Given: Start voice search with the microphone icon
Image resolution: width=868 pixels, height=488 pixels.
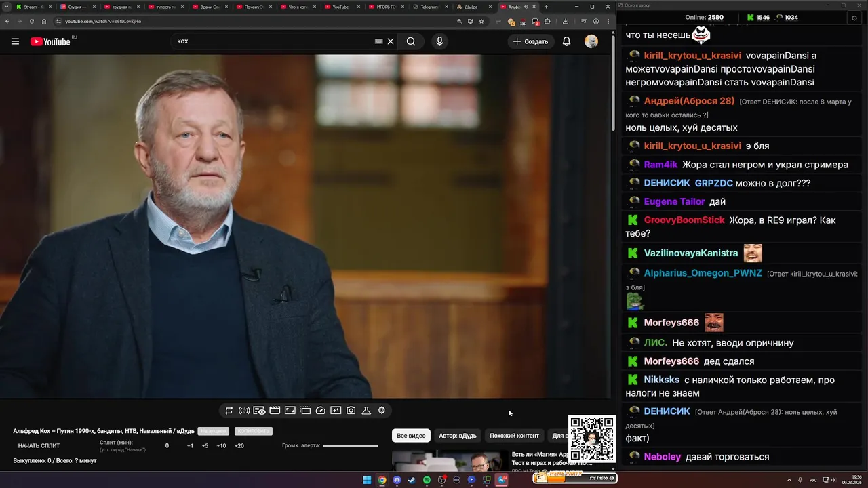Looking at the screenshot, I should [x=439, y=41].
